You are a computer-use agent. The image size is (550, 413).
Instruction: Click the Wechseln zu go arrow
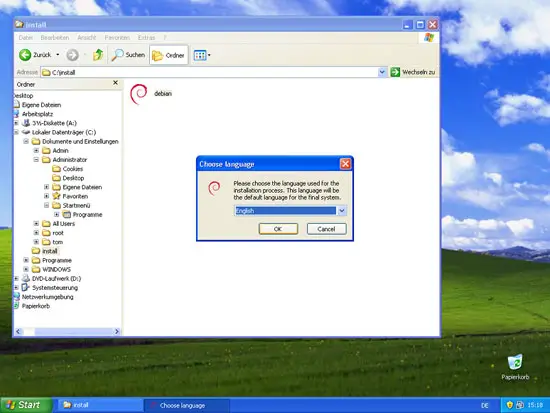click(x=395, y=72)
